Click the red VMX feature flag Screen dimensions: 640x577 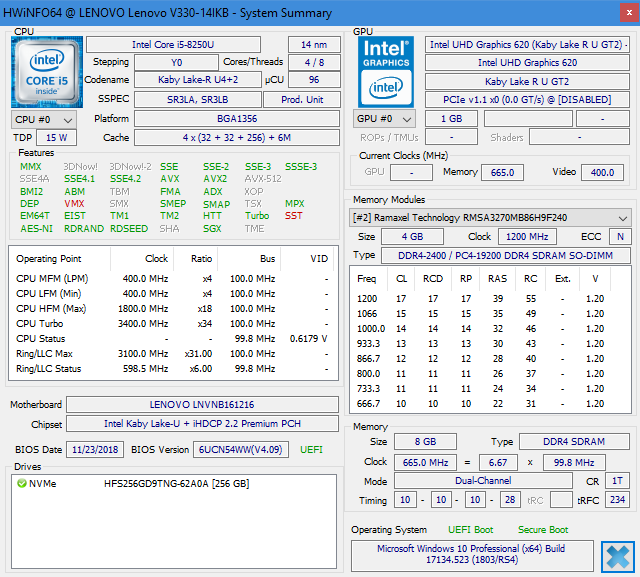click(x=74, y=204)
